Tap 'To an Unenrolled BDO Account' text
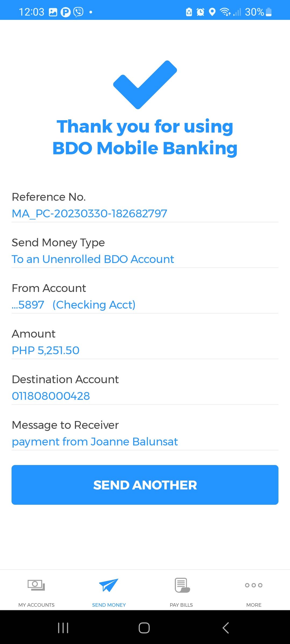The width and height of the screenshot is (290, 644). click(93, 259)
